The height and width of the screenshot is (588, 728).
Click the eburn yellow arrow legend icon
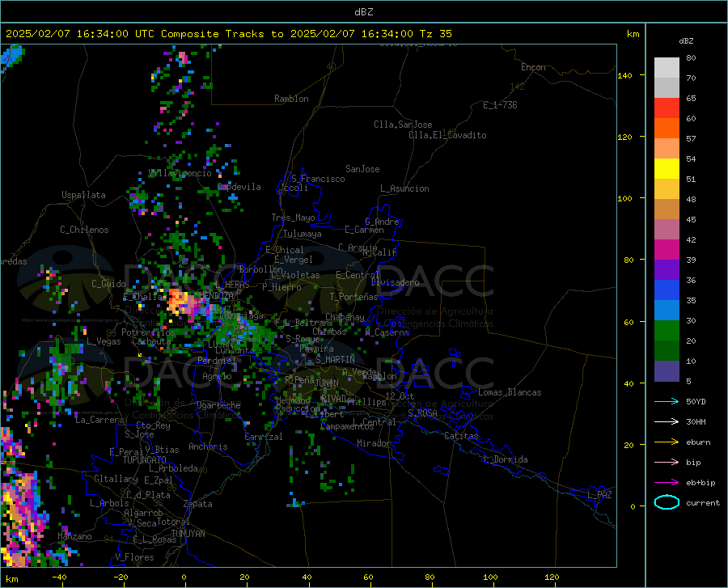click(667, 442)
